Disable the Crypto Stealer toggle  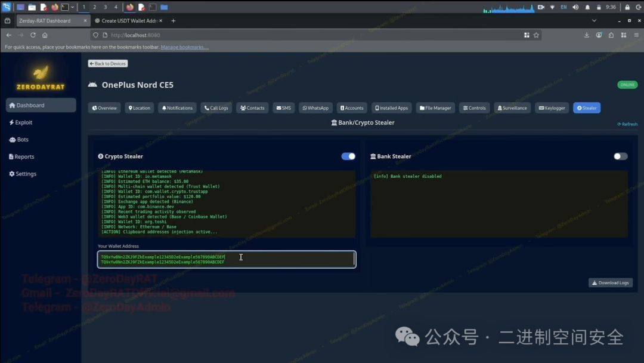pos(348,156)
